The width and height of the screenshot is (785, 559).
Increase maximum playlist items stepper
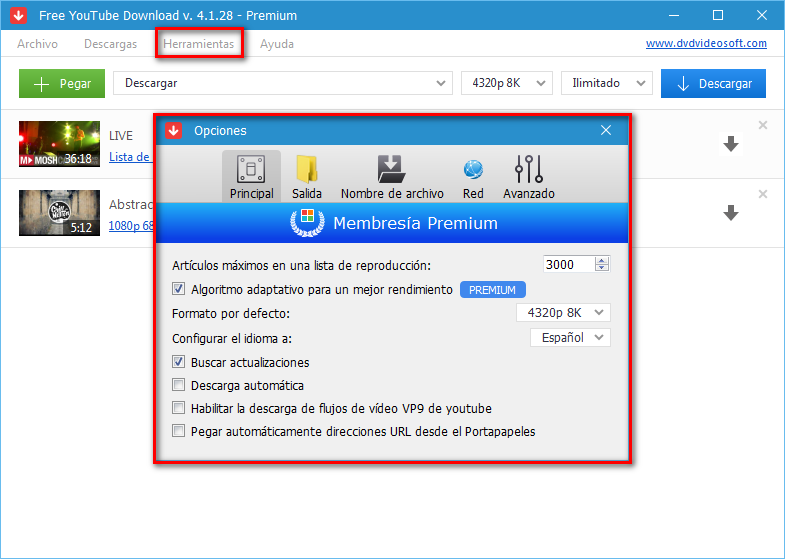tap(602, 260)
